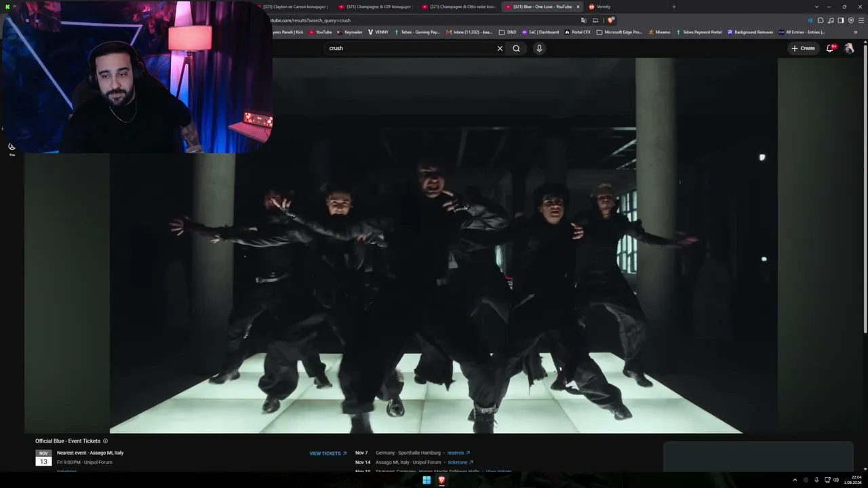Open the Tebex Payment Portal bookmark
This screenshot has height=488, width=868.
(x=699, y=32)
